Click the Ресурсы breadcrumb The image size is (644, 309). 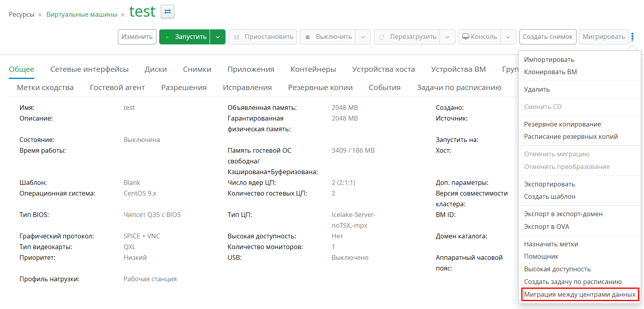21,14
